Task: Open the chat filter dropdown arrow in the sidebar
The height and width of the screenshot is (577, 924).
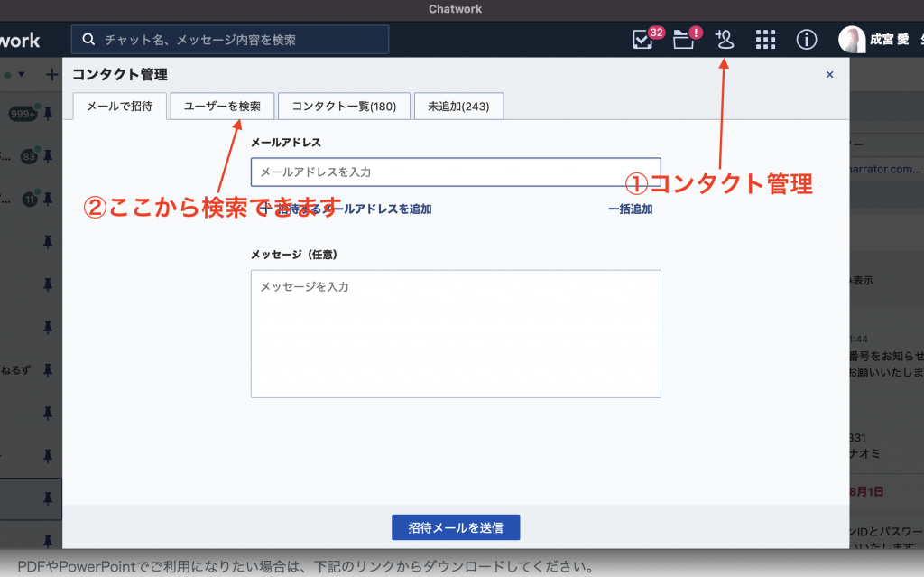Action: pyautogui.click(x=22, y=74)
